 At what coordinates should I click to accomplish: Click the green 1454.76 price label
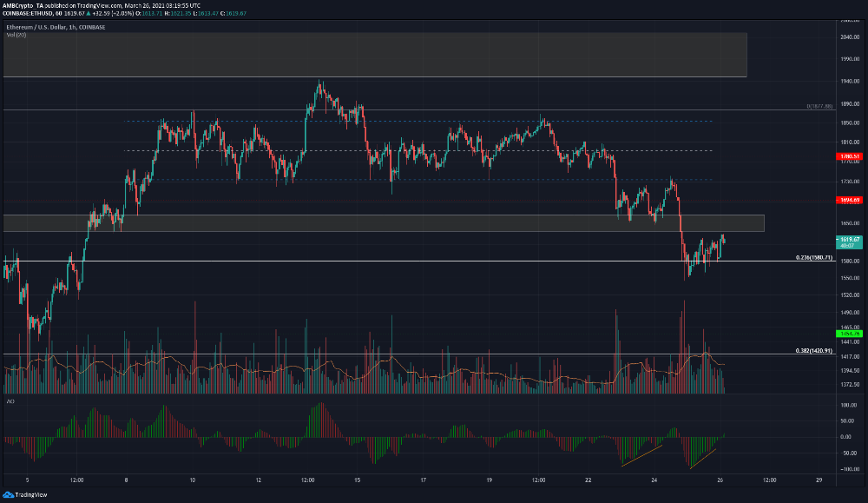[849, 333]
